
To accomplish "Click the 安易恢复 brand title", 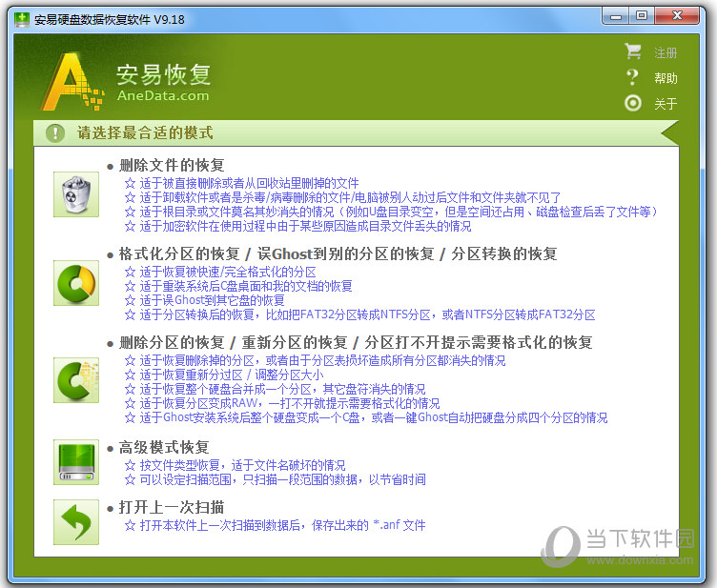I will pyautogui.click(x=163, y=74).
